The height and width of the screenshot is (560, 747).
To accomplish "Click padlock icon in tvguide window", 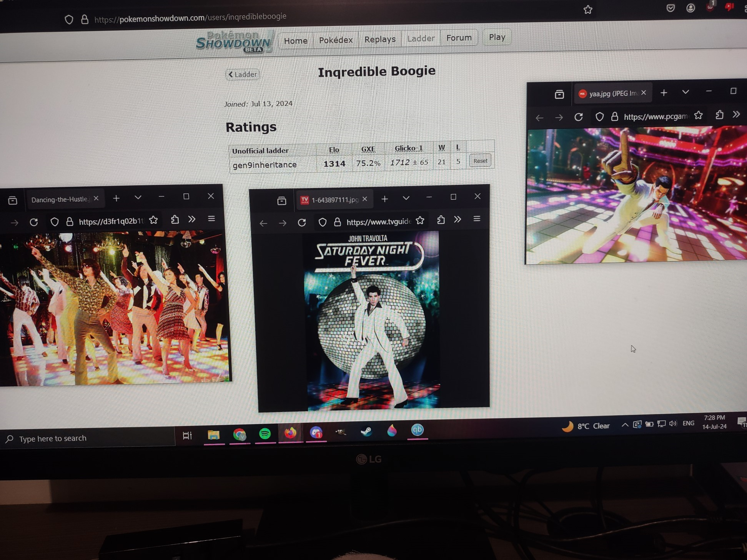I will (x=337, y=222).
